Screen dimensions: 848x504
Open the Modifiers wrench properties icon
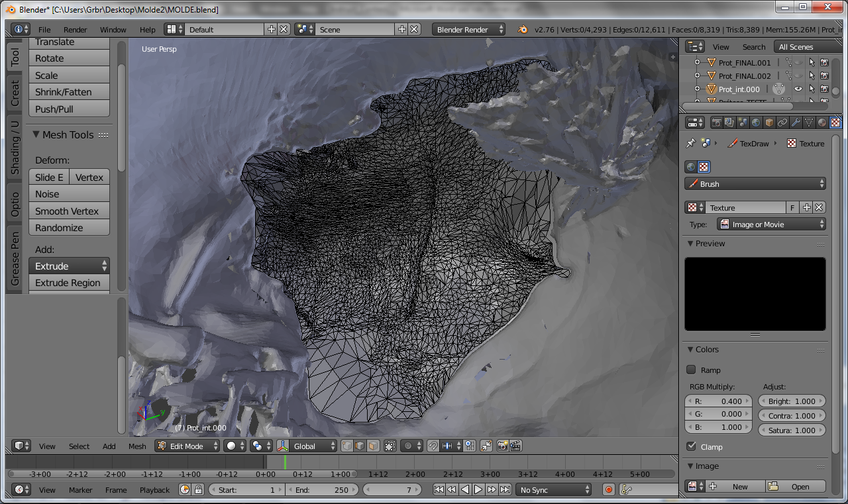tap(796, 123)
